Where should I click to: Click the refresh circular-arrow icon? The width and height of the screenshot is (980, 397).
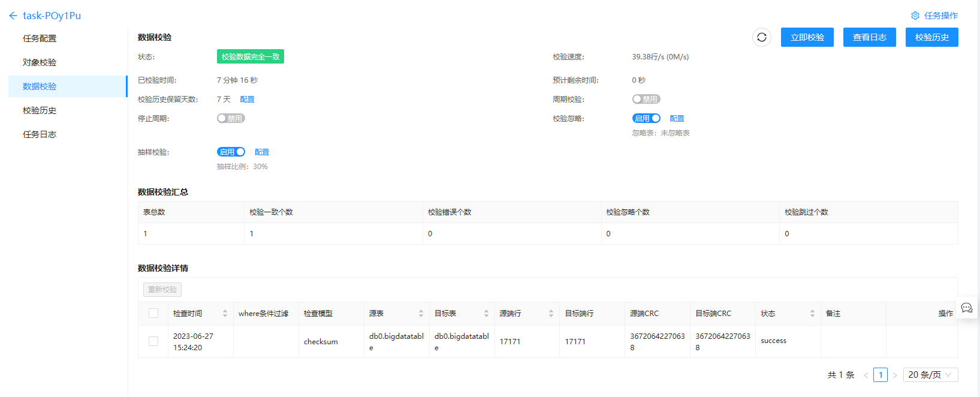click(x=762, y=37)
